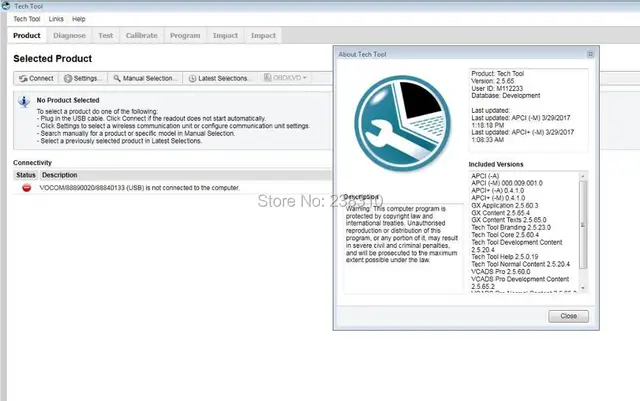The height and width of the screenshot is (401, 640).
Task: Click the Connect button label
Action: 41,78
